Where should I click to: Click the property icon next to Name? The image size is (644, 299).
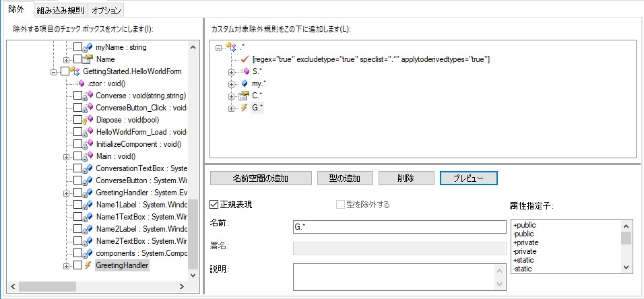(x=88, y=59)
